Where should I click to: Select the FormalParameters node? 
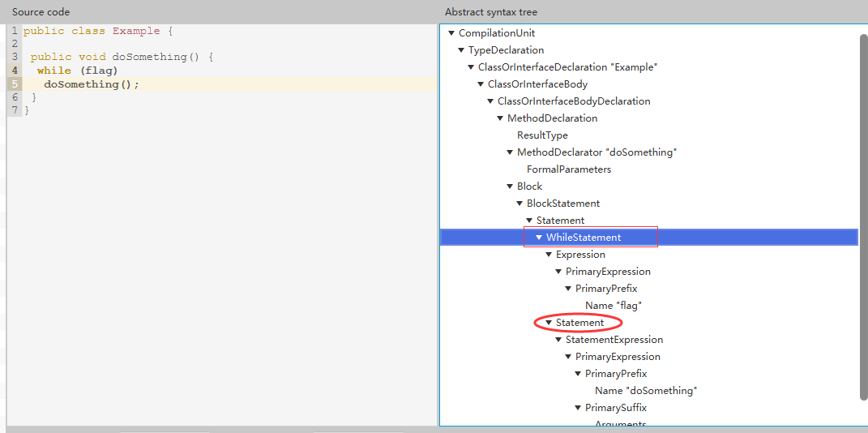click(x=569, y=169)
